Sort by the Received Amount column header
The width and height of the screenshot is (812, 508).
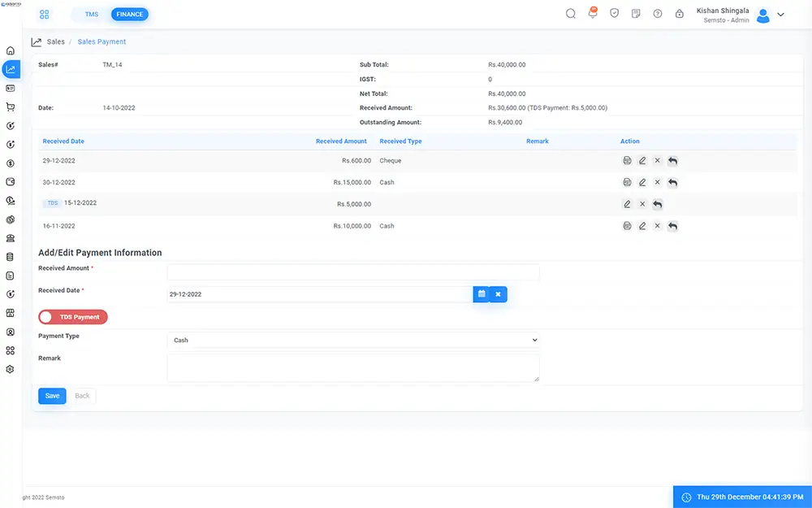click(x=341, y=141)
